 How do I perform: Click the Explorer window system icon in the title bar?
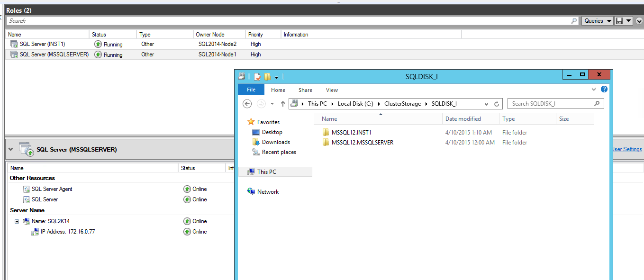242,76
